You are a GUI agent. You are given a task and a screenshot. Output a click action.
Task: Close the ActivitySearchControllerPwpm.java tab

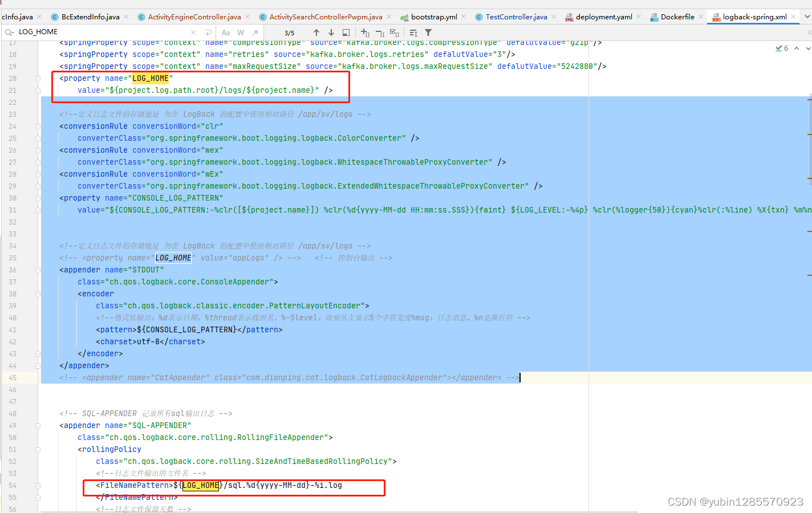pos(389,17)
